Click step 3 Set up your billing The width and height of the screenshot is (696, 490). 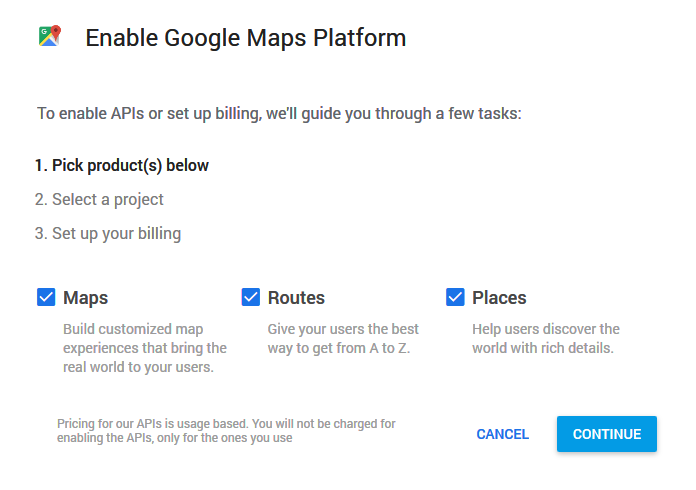click(108, 233)
